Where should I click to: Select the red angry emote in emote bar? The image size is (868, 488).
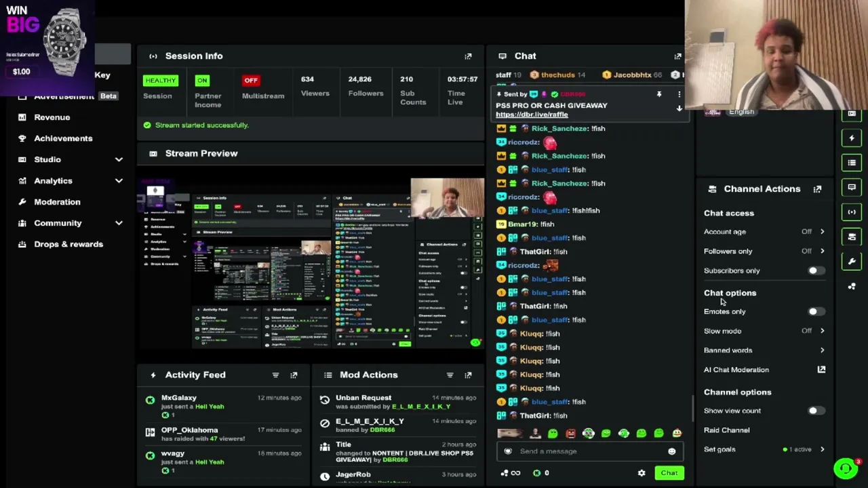pos(570,434)
